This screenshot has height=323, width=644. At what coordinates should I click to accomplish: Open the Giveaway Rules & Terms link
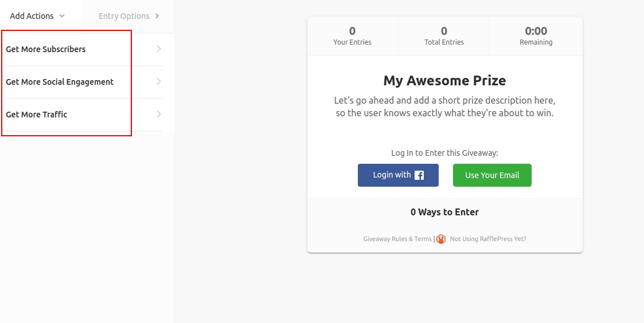pos(397,239)
